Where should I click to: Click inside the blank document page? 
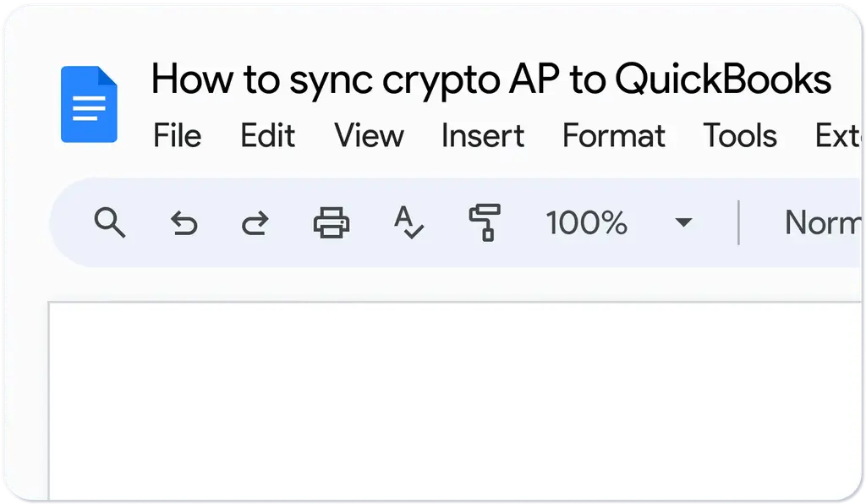pos(457,397)
